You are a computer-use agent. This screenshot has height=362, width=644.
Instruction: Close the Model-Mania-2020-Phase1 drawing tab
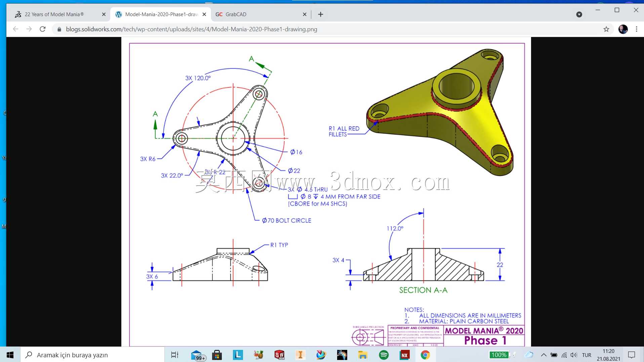coord(204,14)
